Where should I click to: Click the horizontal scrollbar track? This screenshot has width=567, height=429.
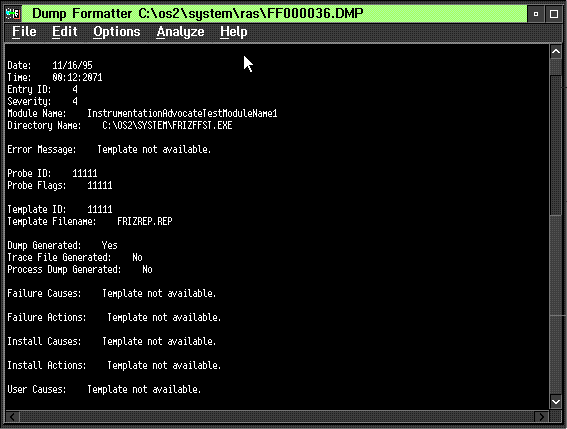[277, 417]
